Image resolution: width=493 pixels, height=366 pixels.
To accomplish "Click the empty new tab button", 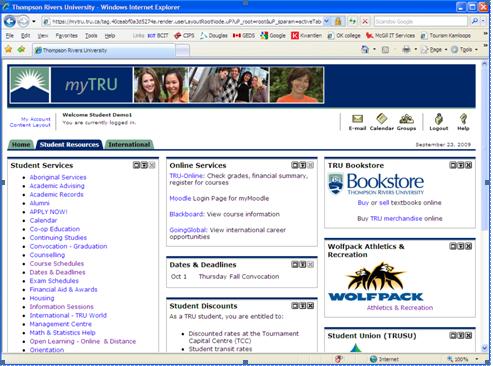I will tap(182, 50).
